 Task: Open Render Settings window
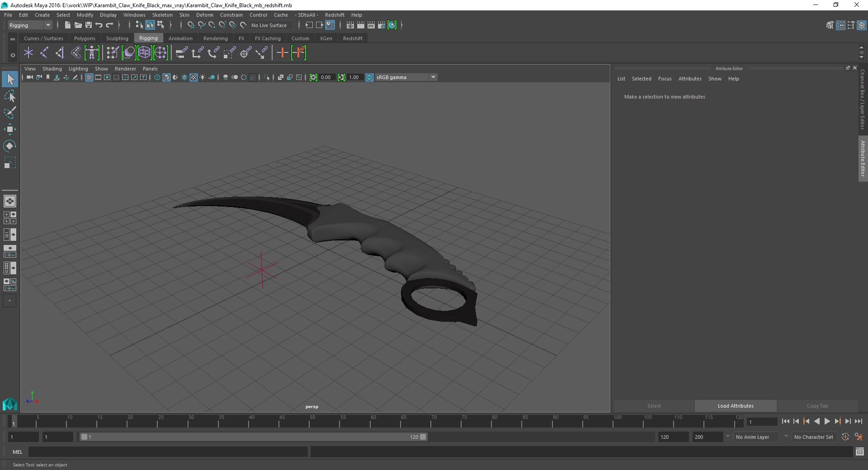[x=382, y=25]
